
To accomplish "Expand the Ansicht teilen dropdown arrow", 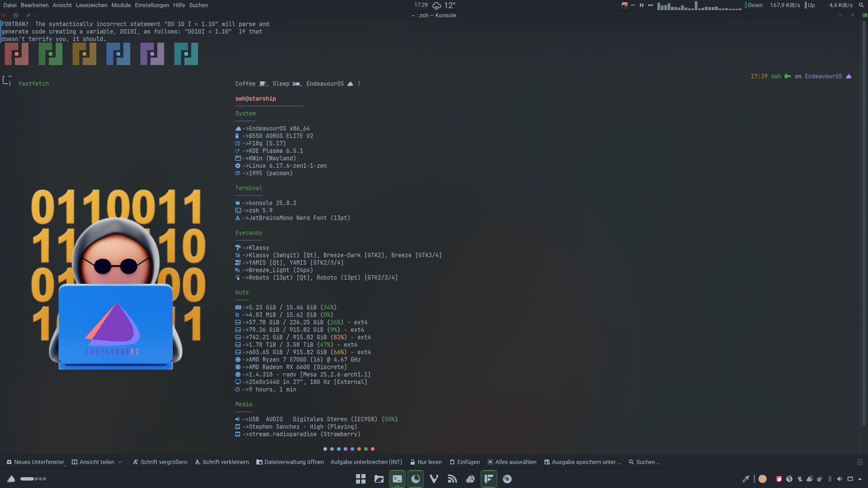I will coord(120,462).
